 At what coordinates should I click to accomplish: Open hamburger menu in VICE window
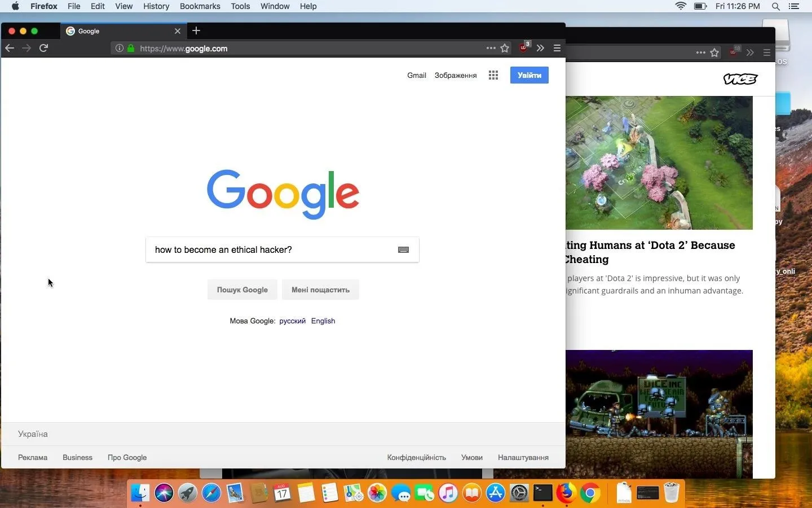click(767, 52)
